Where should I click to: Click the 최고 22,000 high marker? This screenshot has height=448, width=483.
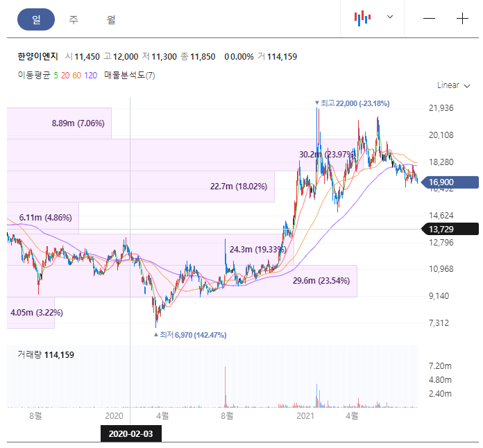pyautogui.click(x=352, y=103)
